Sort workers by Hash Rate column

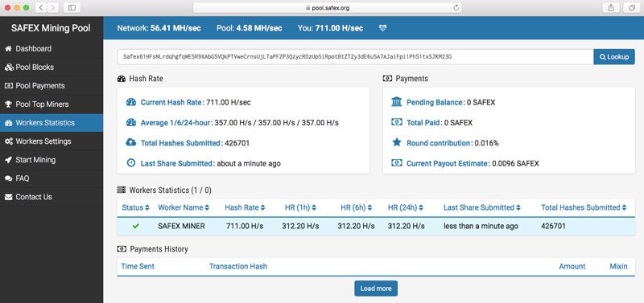245,208
